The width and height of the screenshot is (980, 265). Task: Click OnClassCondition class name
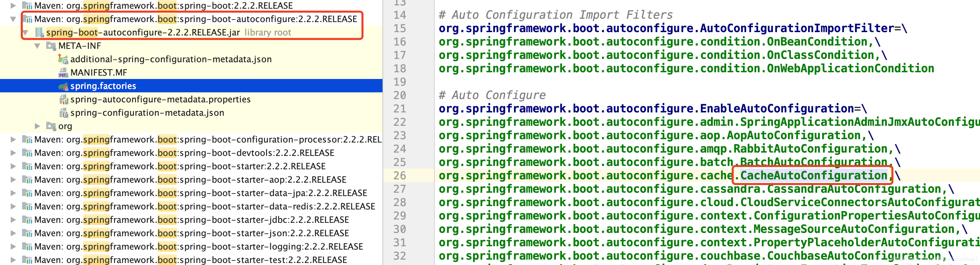pos(820,55)
